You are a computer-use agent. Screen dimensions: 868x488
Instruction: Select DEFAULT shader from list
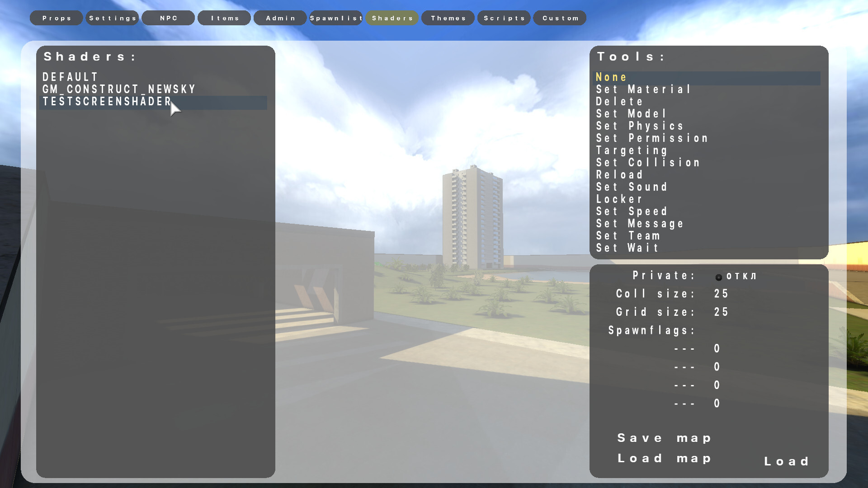71,77
